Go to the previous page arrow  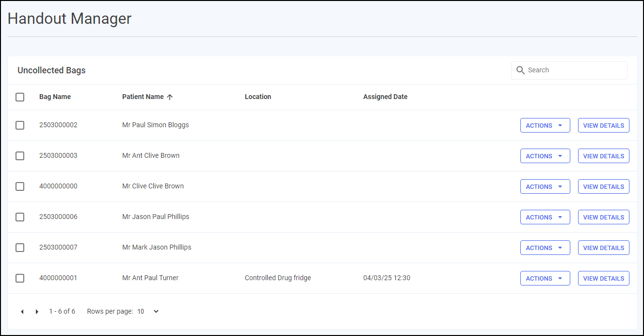click(22, 312)
